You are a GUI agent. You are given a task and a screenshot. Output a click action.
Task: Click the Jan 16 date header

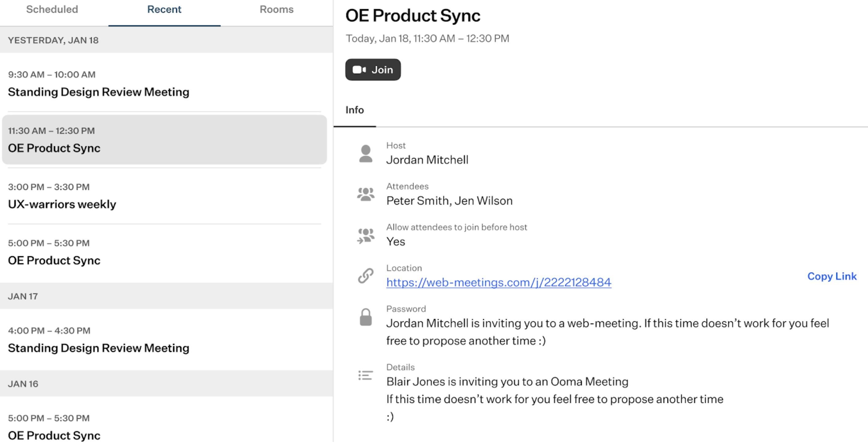click(167, 384)
